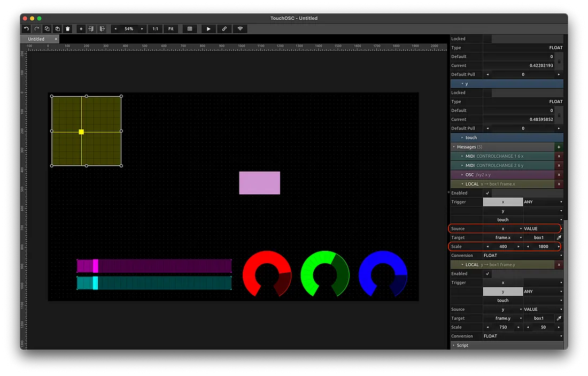
Task: Open Conversion FLOAT dropdown for frame.x message
Action: pyautogui.click(x=522, y=256)
